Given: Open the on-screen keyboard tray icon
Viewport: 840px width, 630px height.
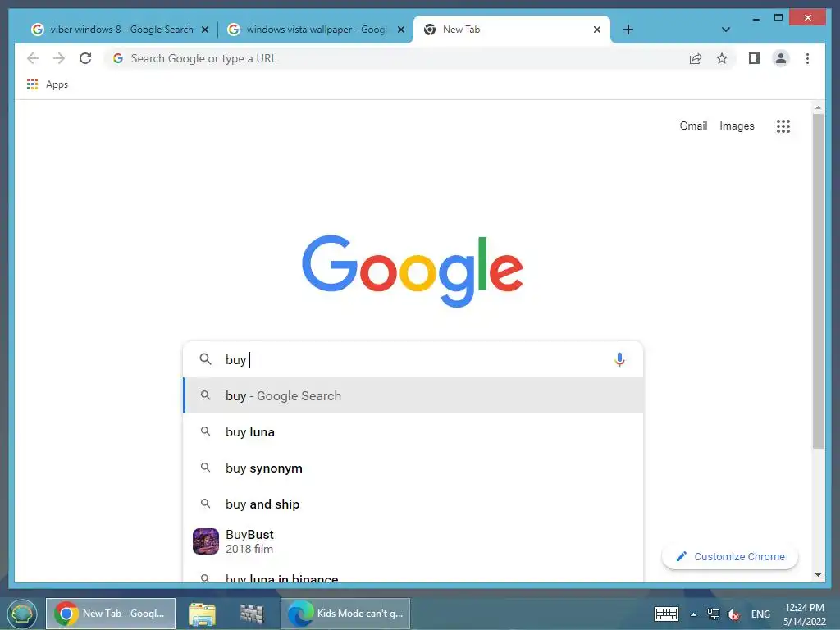Looking at the screenshot, I should tap(666, 614).
